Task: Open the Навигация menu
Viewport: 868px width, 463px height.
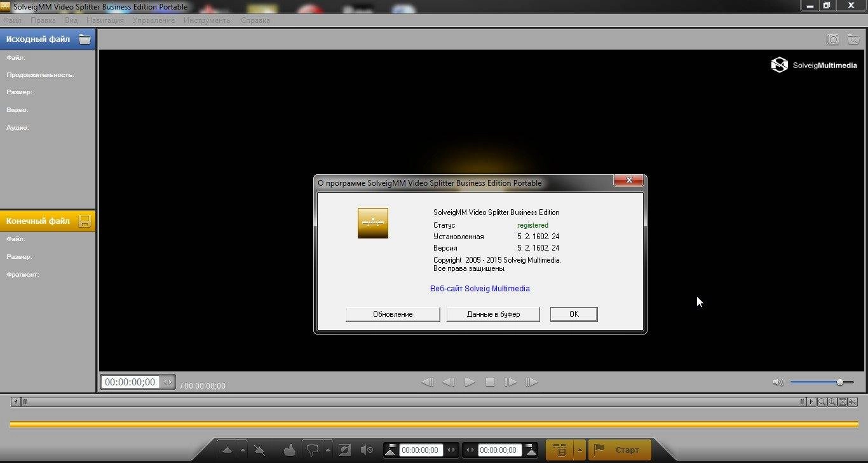Action: point(105,20)
